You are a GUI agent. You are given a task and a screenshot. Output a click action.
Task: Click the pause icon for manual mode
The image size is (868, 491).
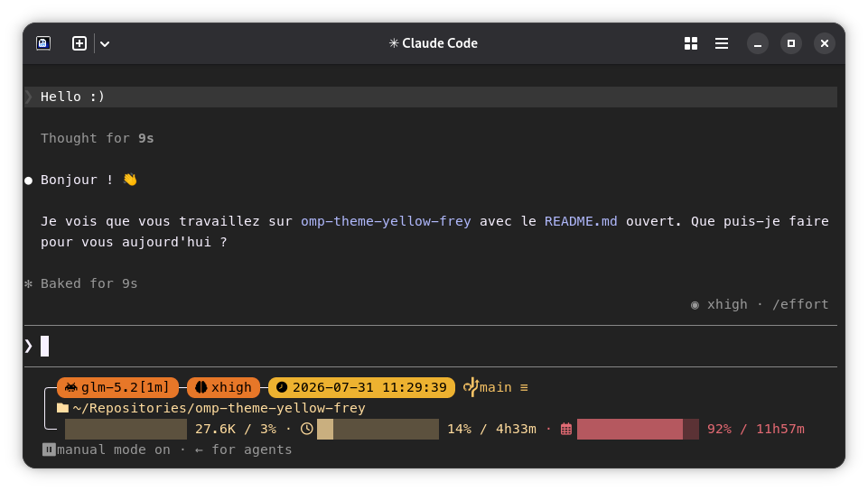tap(49, 449)
